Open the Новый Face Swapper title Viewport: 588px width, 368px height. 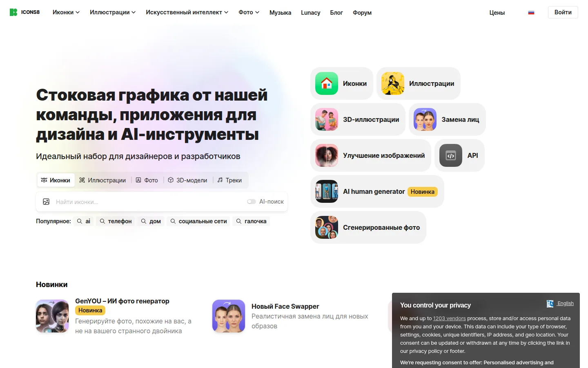click(x=285, y=306)
